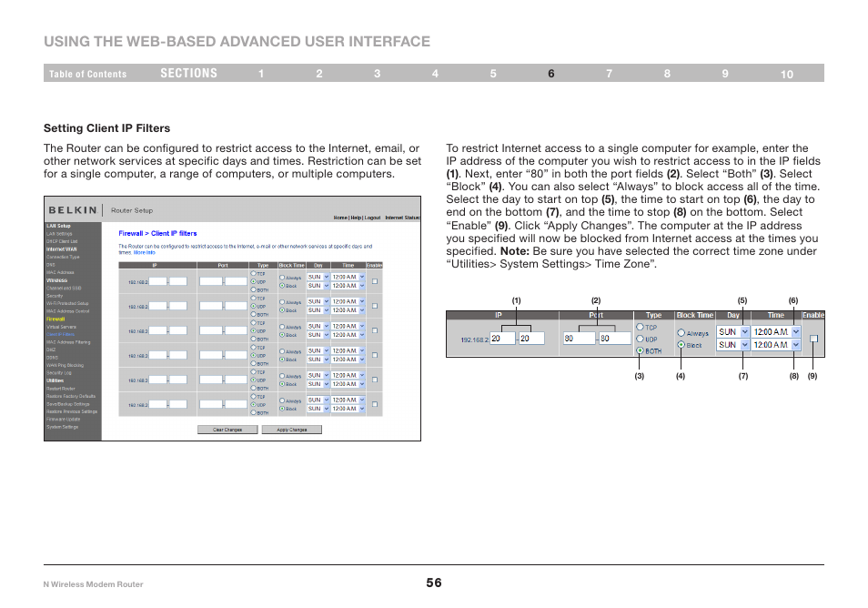868x608 pixels.
Task: Select Client IP Filters in the router sidebar
Action: [60, 334]
